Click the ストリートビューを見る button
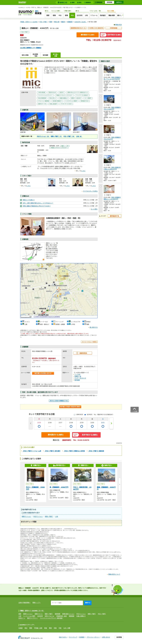 click(x=89, y=342)
